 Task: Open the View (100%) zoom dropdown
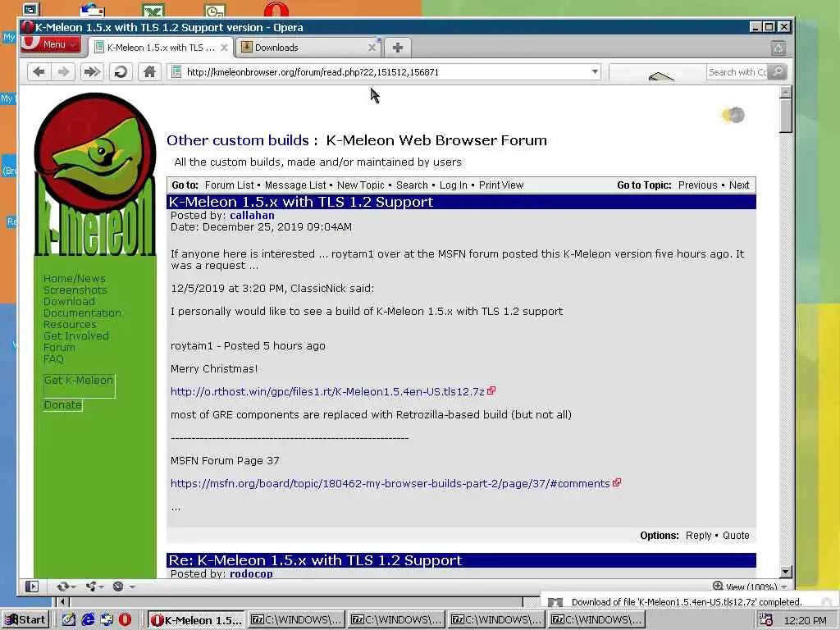point(784,587)
